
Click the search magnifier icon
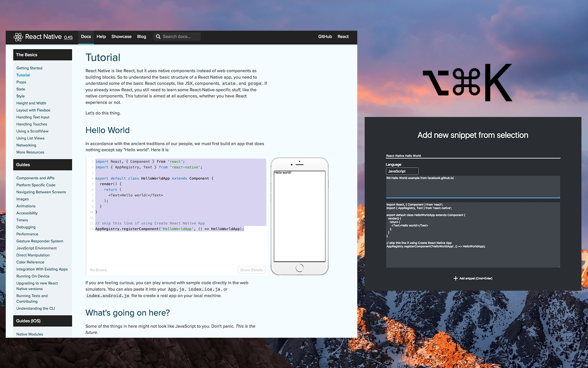pos(158,37)
